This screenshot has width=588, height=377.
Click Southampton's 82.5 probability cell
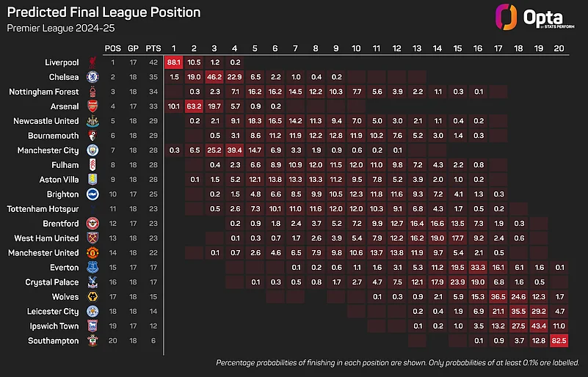click(559, 341)
